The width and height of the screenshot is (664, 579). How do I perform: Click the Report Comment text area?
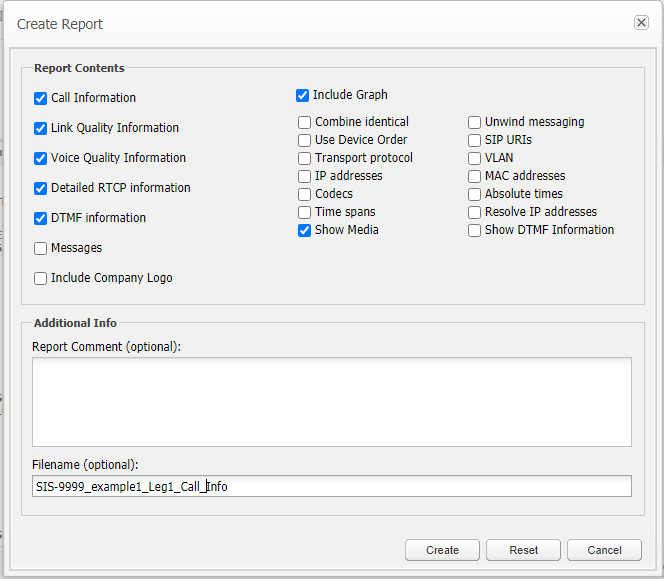point(331,401)
